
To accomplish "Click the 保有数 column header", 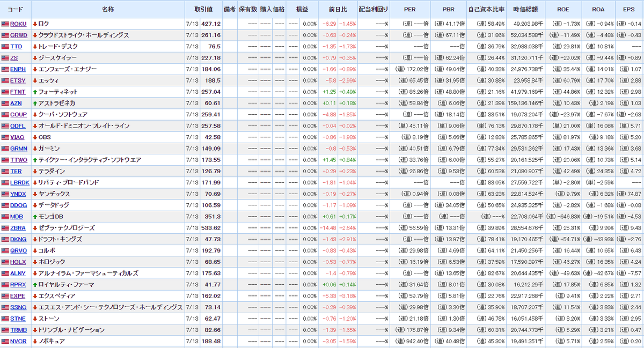I will (247, 9).
